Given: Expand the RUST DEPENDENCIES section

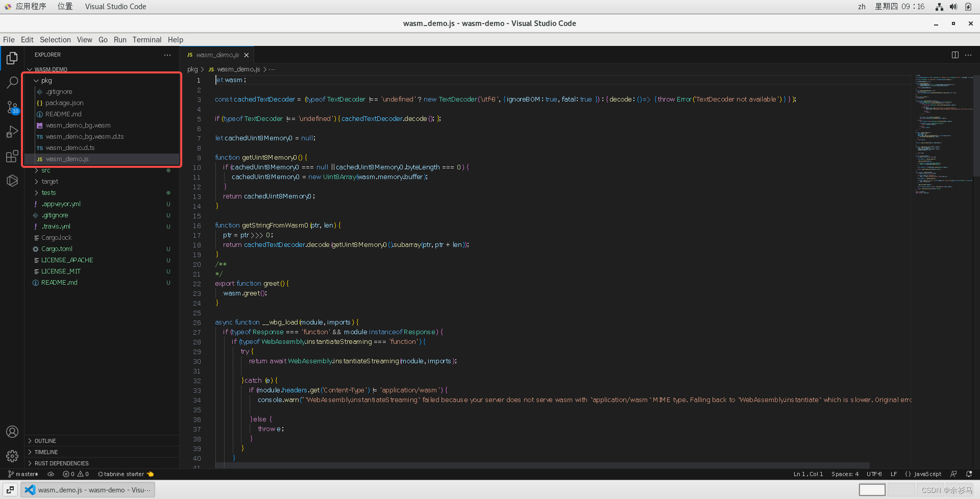Looking at the screenshot, I should 61,463.
